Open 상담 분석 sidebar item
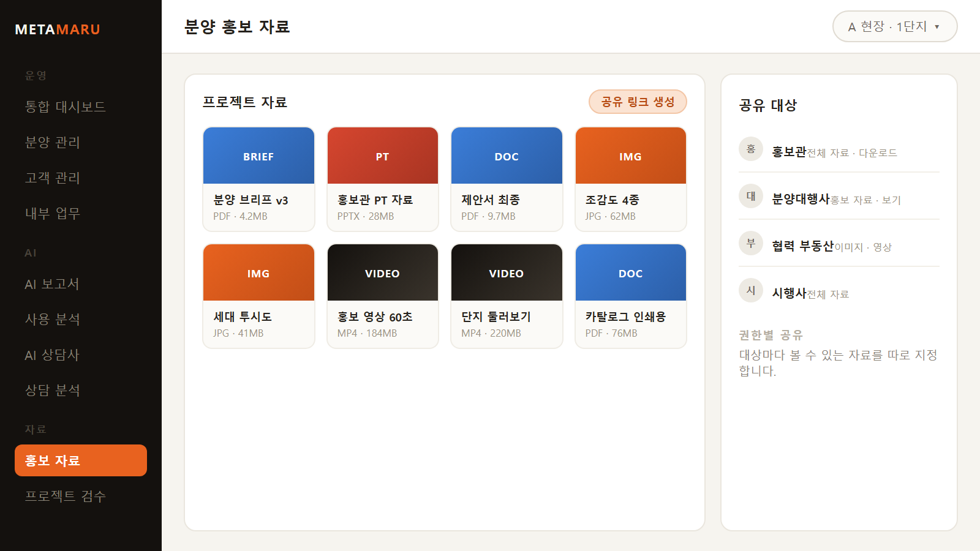 (81, 391)
